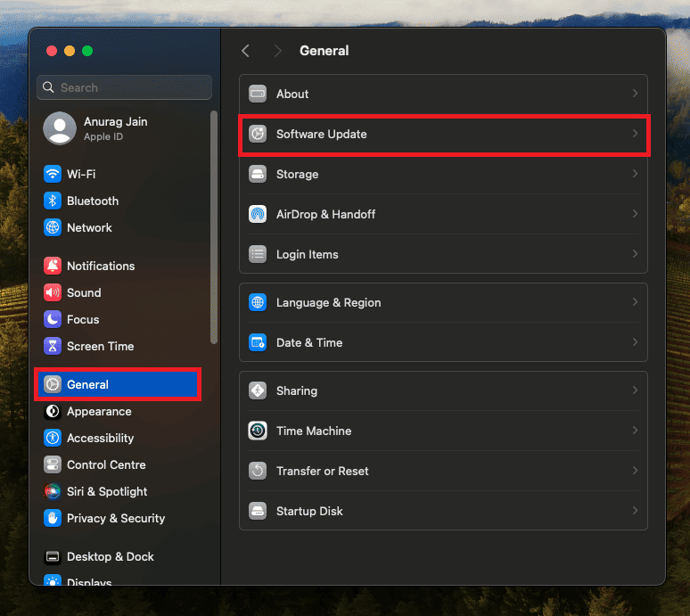Open the Sharing row chevron
The image size is (690, 616).
pos(635,390)
